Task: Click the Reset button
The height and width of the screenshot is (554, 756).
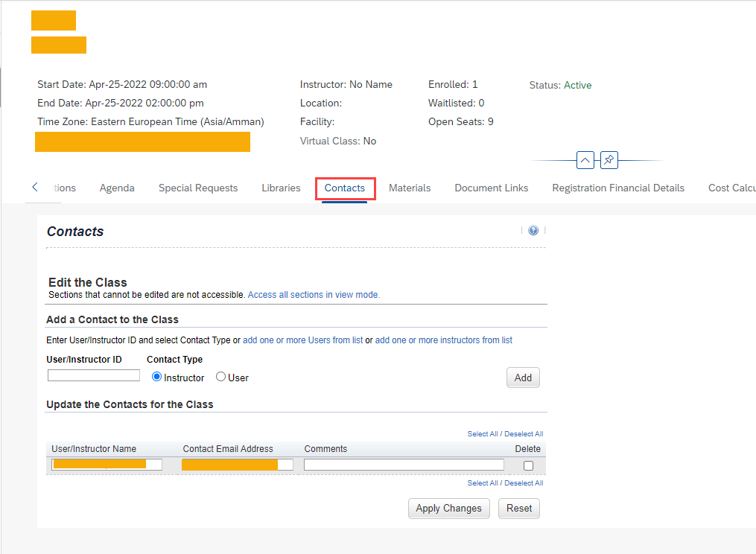Action: (519, 508)
